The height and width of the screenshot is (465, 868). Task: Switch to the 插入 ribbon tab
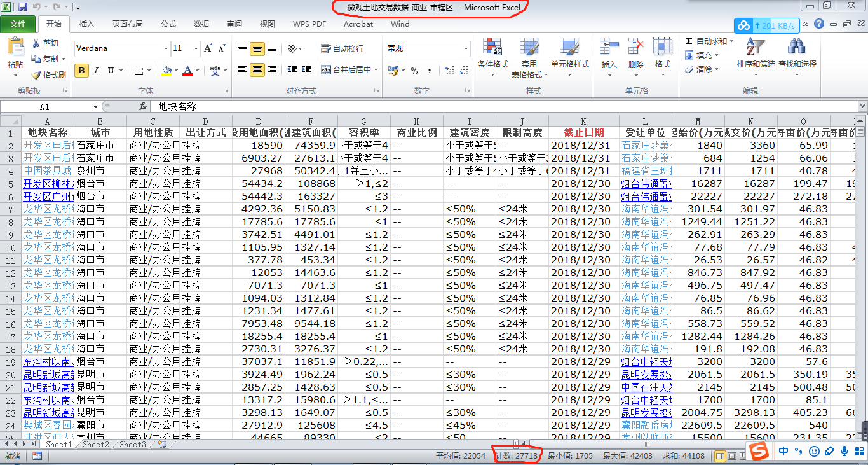[86, 24]
